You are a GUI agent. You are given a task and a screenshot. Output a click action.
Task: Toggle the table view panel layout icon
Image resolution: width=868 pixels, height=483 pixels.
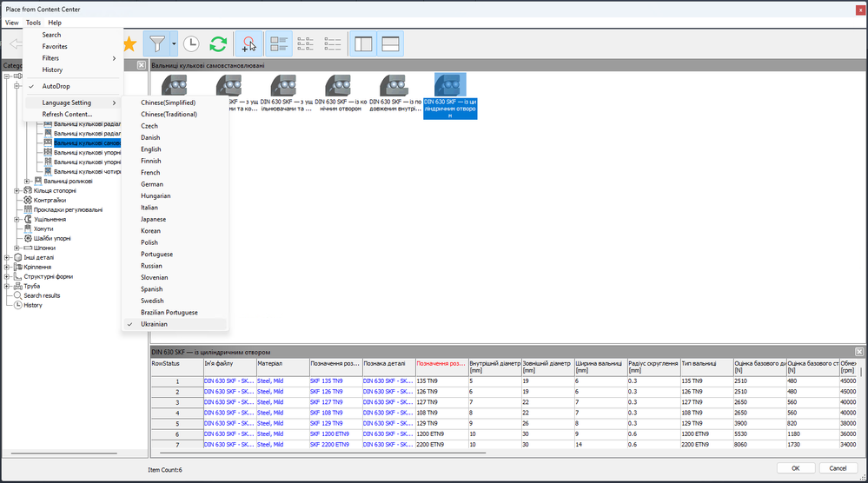tap(390, 43)
